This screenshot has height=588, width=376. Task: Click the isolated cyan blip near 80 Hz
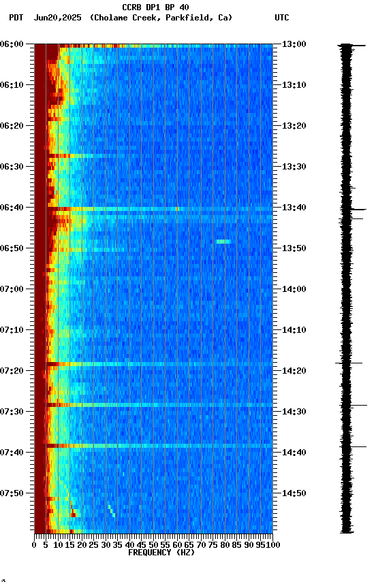pyautogui.click(x=223, y=242)
